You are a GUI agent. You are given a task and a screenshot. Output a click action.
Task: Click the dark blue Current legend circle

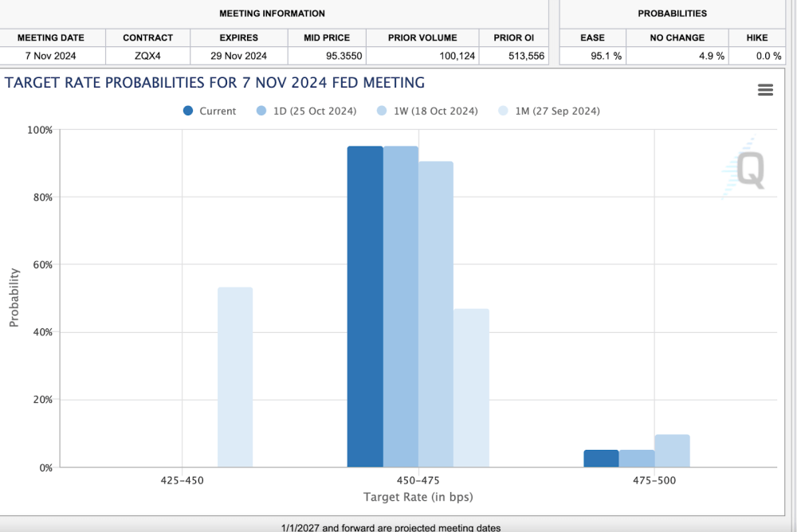189,111
